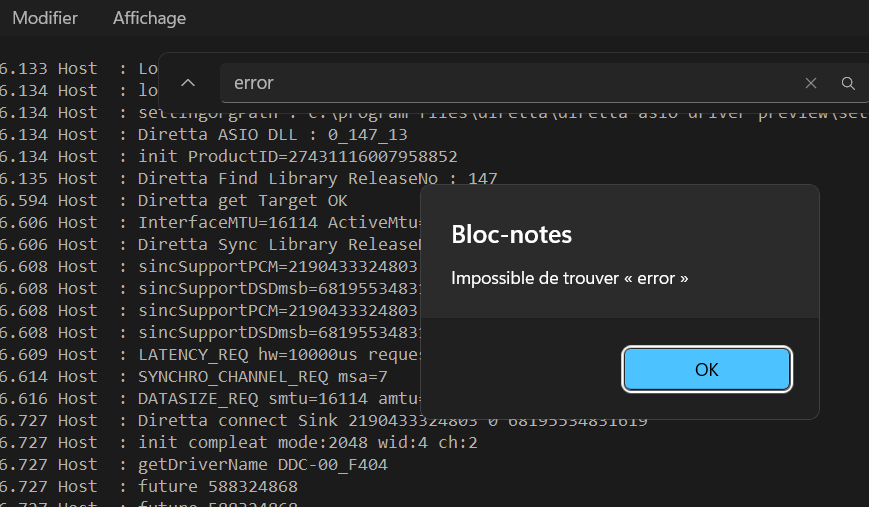Screen dimensions: 869x507
Task: Click the InterfaceMTU=16114 log line
Action: pos(270,223)
